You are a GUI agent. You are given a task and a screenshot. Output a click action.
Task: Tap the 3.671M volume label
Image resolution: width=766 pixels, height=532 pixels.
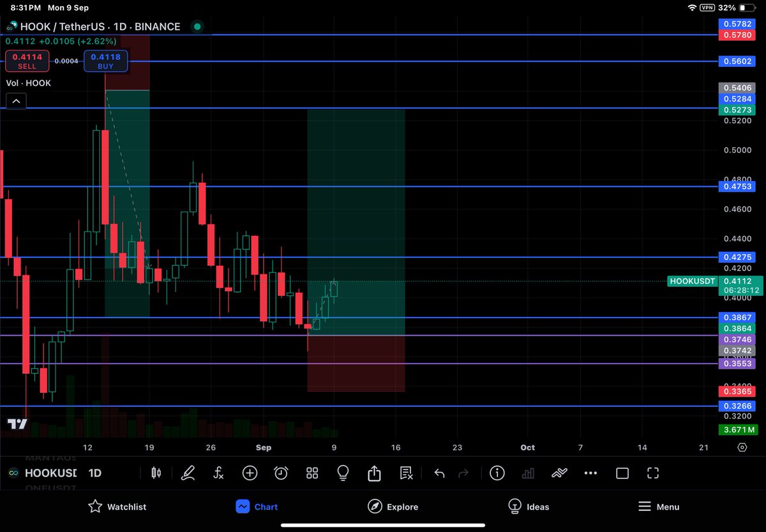[x=737, y=430]
